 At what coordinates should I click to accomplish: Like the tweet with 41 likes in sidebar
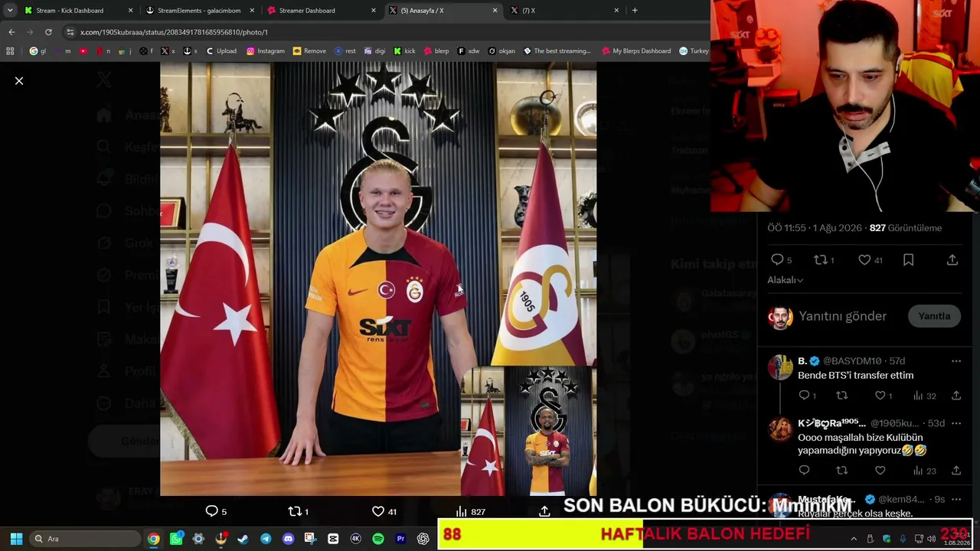(864, 260)
